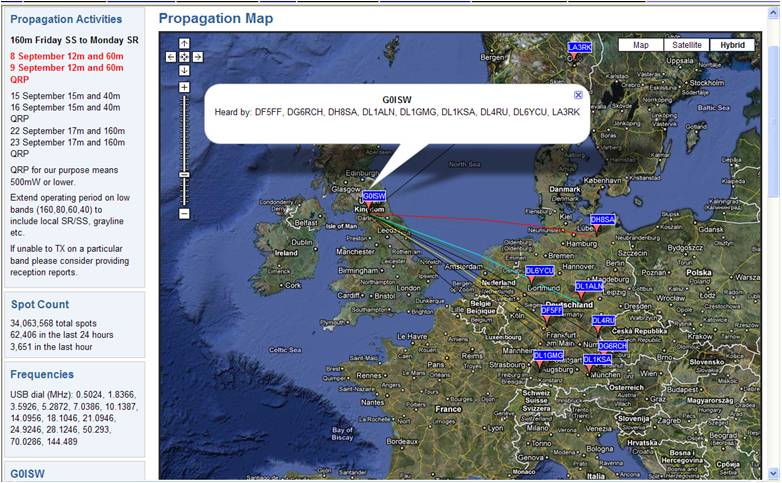
Task: Switch to the Map view type
Action: point(641,45)
